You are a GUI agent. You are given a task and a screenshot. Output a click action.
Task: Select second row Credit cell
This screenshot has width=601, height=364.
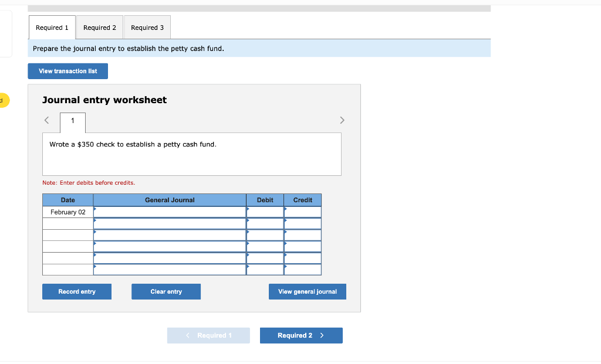point(303,223)
